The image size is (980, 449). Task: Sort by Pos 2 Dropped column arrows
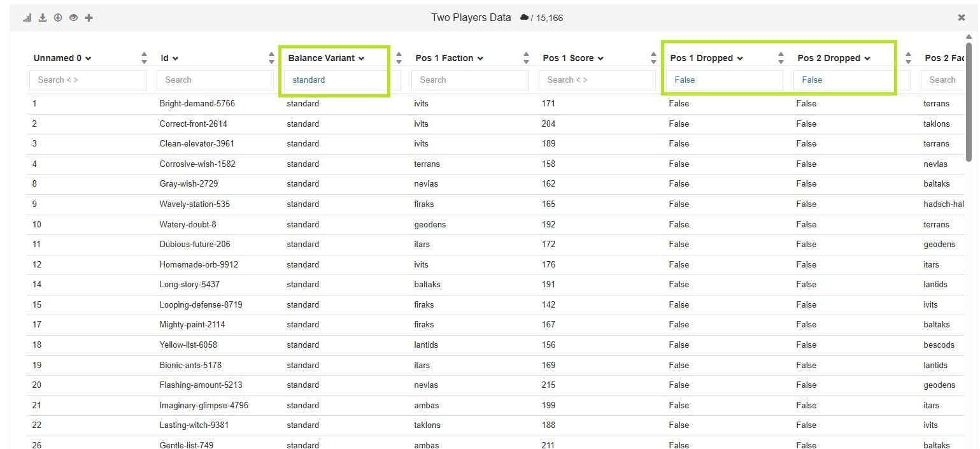tap(909, 58)
